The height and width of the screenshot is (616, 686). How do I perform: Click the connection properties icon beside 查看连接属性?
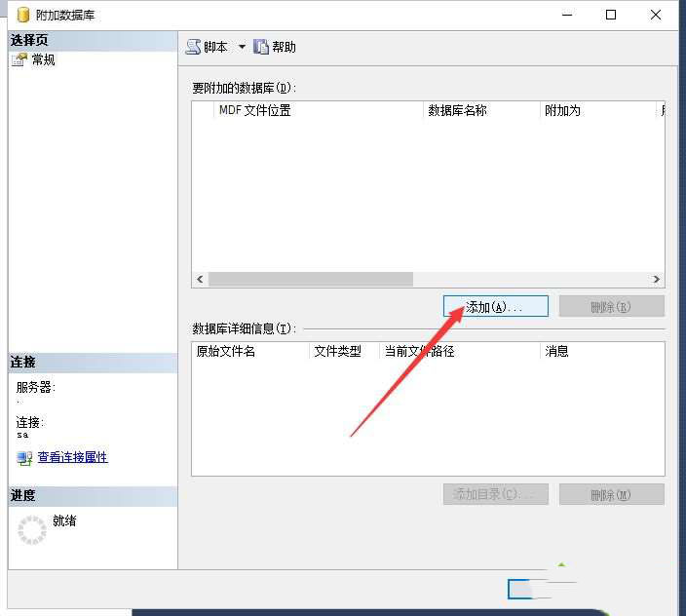pyautogui.click(x=24, y=458)
